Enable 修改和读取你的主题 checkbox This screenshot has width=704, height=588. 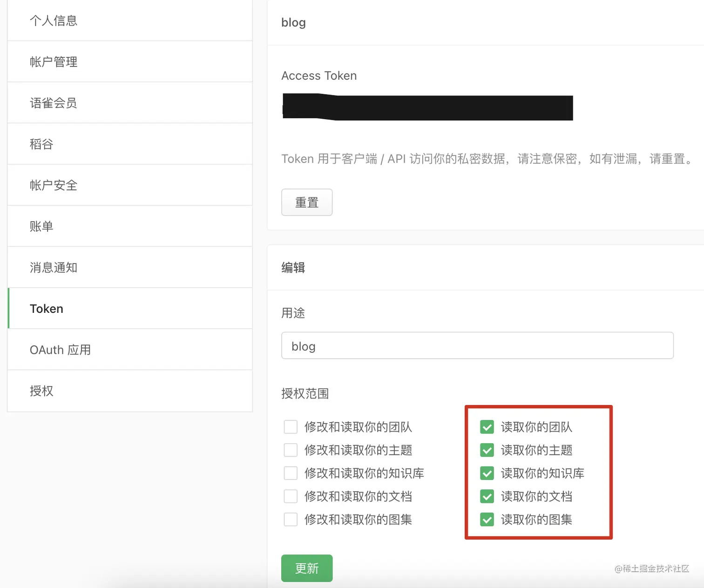[x=291, y=450]
